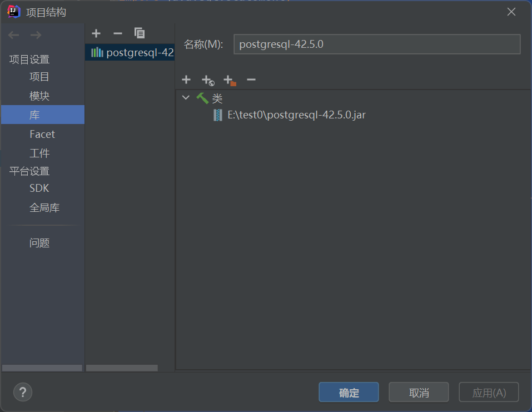Click the 名称(M): label

pos(203,44)
